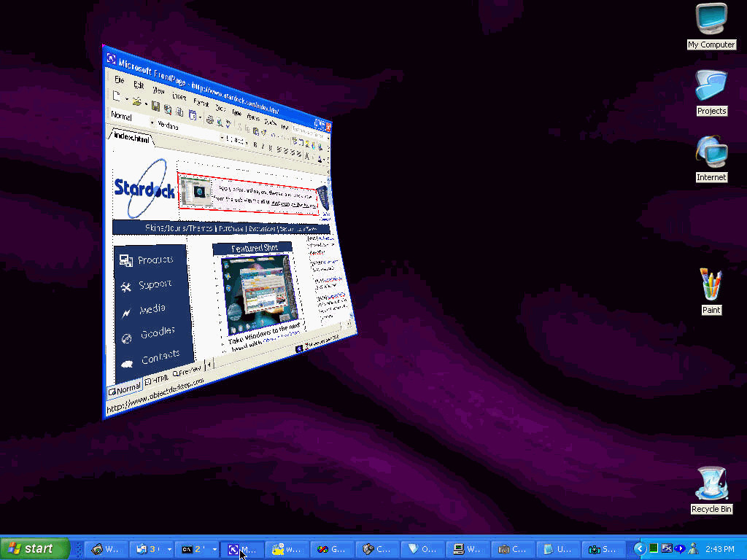The image size is (747, 560).
Task: Click the taskbar button labeled G...
Action: (332, 549)
